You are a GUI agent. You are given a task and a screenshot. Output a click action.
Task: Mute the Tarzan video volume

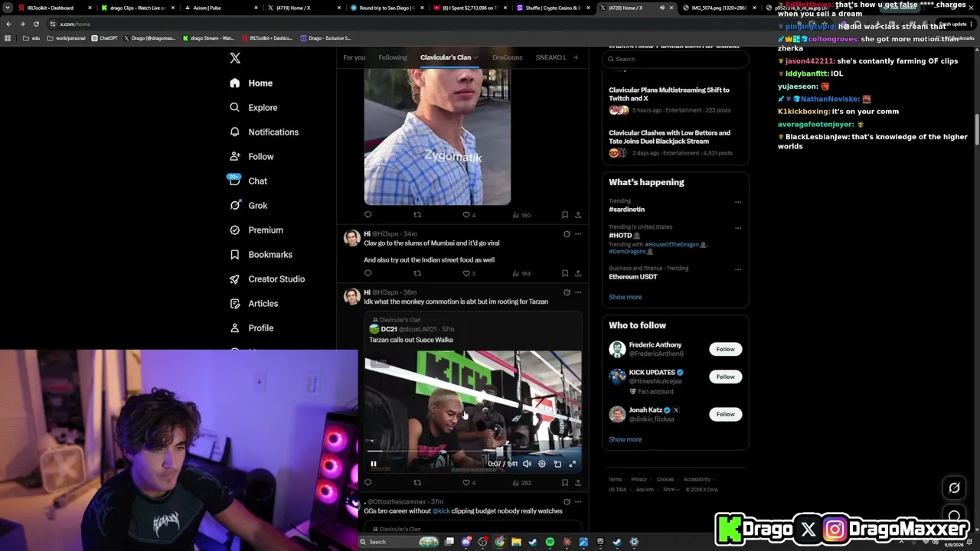tap(527, 464)
